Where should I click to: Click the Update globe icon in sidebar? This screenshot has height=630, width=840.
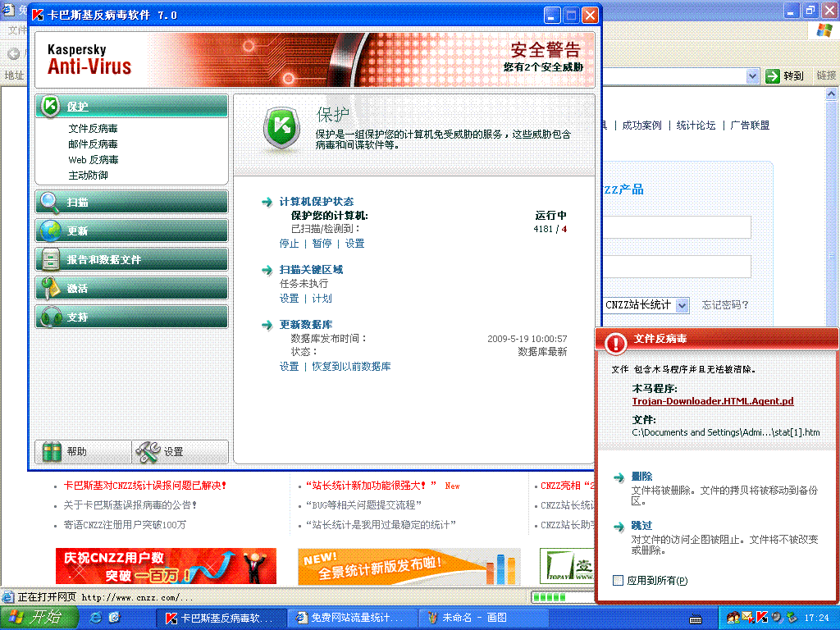pos(51,231)
